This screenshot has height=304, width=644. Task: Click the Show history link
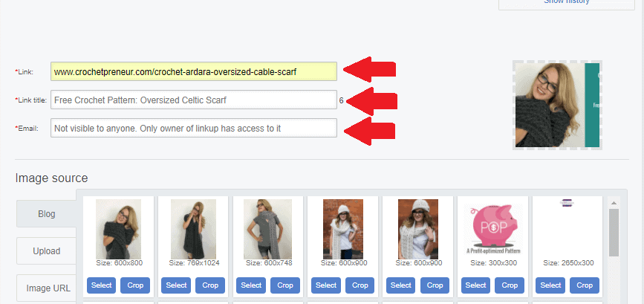[x=567, y=1]
